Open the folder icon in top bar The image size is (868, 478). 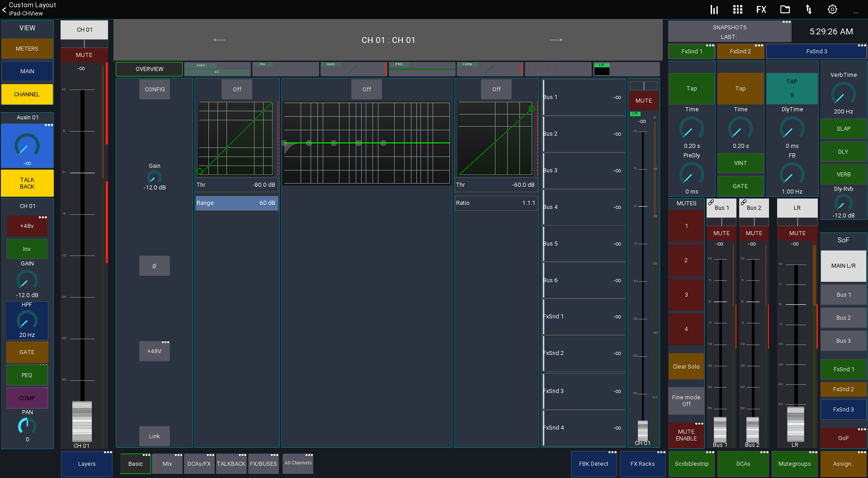coord(785,9)
